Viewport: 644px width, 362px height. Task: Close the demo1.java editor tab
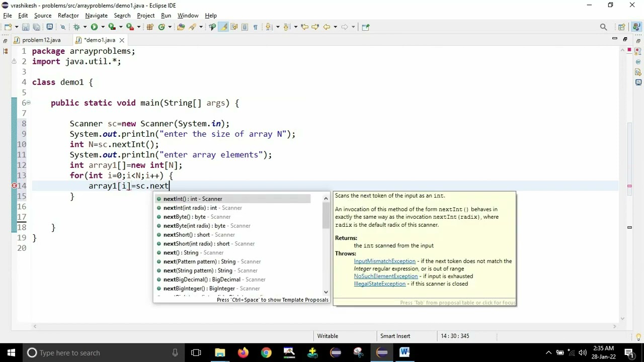click(122, 40)
